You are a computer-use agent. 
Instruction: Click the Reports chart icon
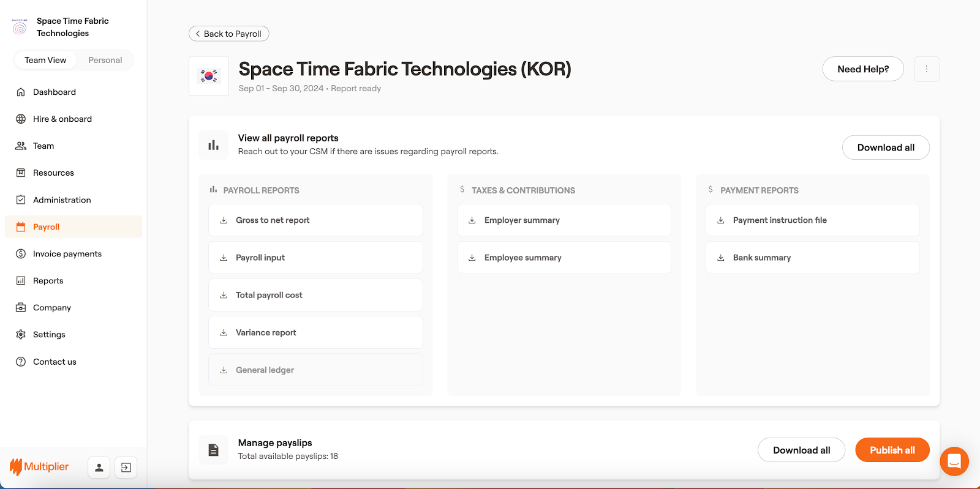[21, 280]
